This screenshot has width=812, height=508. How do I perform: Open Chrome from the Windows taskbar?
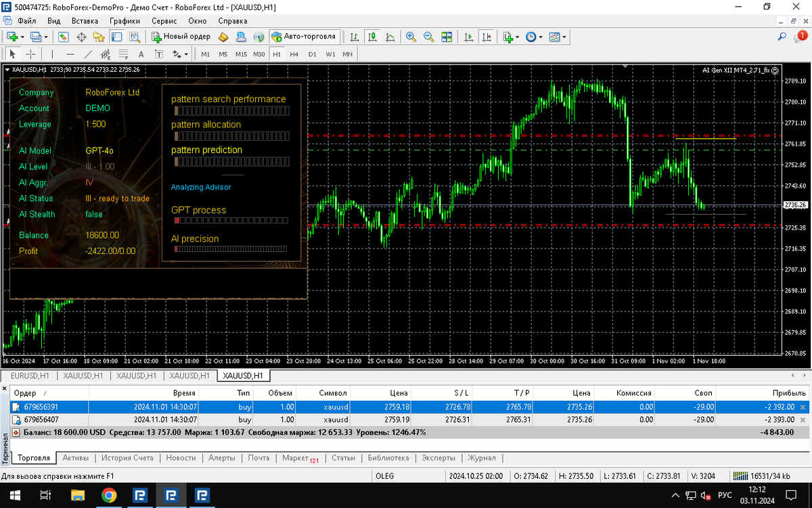[109, 495]
